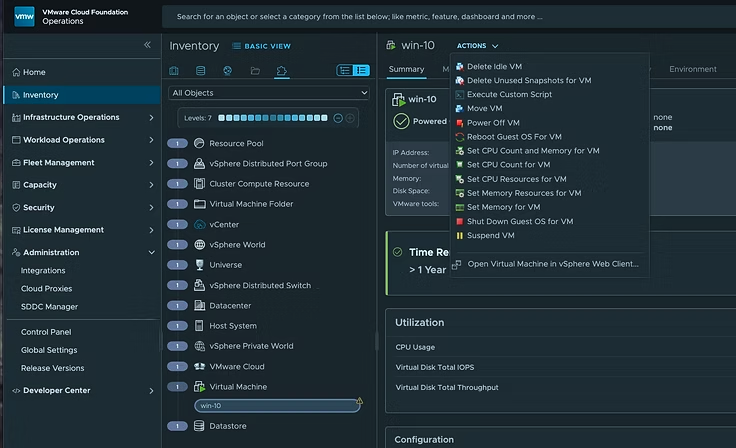
Task: Select the puzzle-piece icon tab in Inventory
Action: (x=282, y=71)
